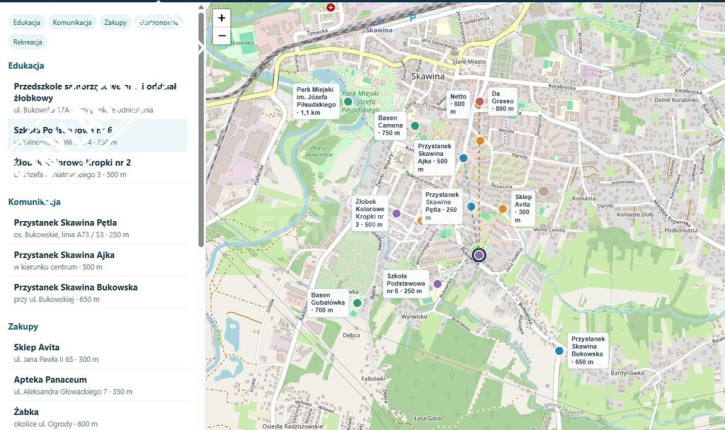Viewport: 725px width, 430px height.
Task: Select the Gastronomia filter chip
Action: pyautogui.click(x=159, y=22)
